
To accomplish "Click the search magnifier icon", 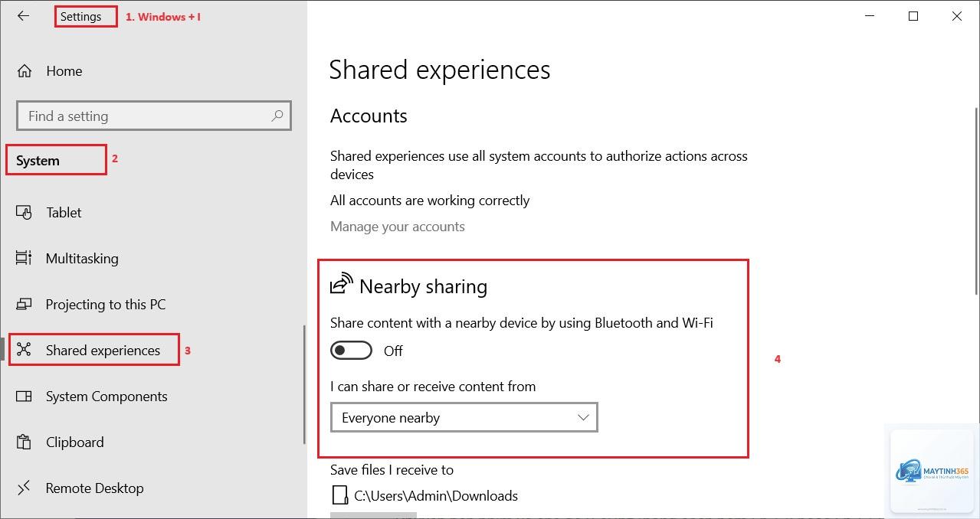I will 277,116.
